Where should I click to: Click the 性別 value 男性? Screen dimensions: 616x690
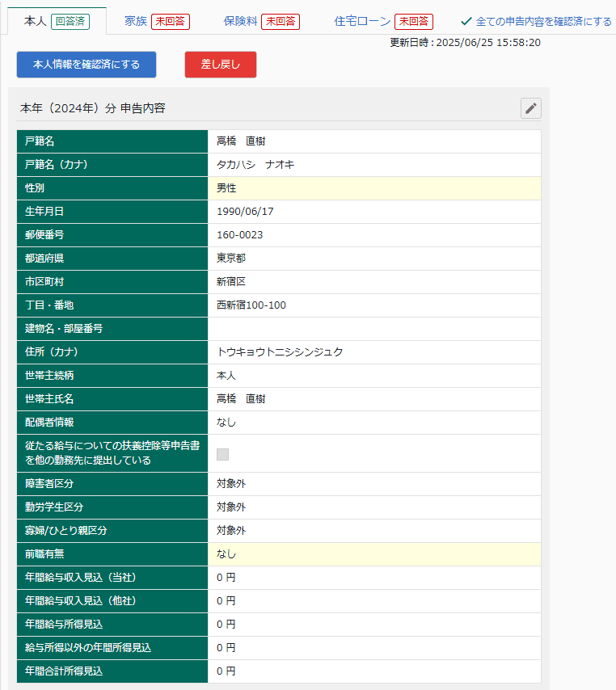pos(226,188)
